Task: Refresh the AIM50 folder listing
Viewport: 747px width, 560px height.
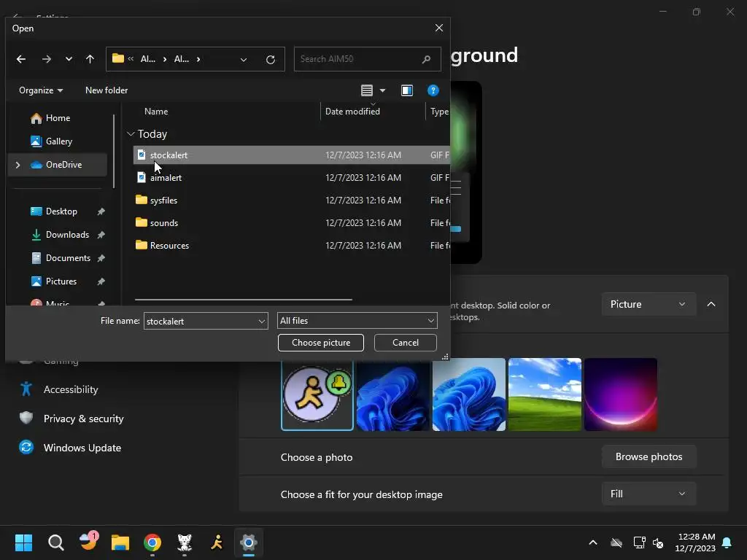Action: [271, 60]
